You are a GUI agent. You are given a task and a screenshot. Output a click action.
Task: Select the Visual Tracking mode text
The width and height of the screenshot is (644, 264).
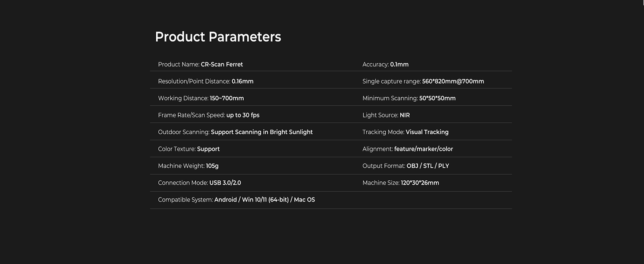pyautogui.click(x=427, y=132)
